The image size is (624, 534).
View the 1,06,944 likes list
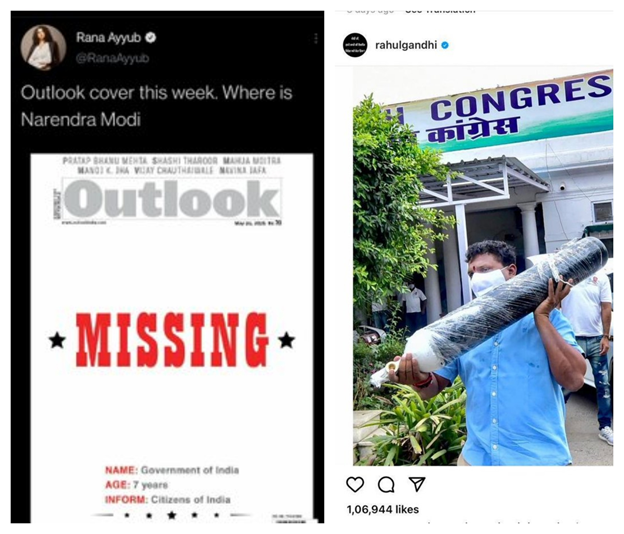click(x=382, y=509)
